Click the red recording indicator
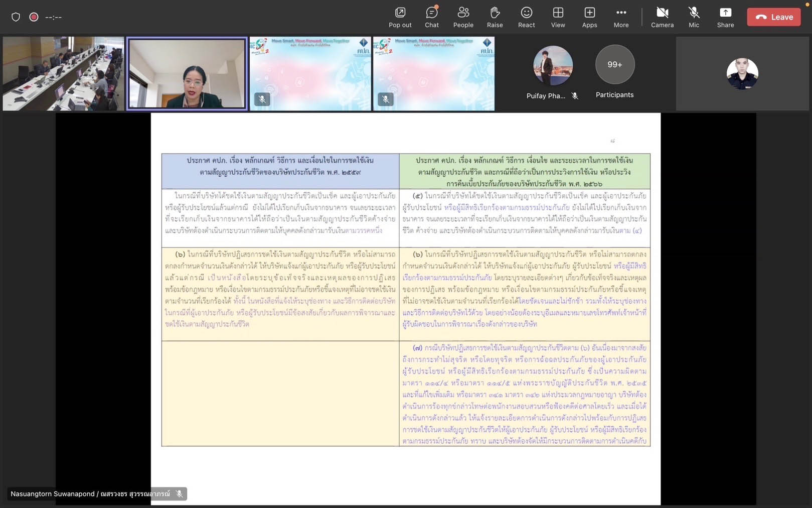Viewport: 812px width, 508px height. coord(34,17)
